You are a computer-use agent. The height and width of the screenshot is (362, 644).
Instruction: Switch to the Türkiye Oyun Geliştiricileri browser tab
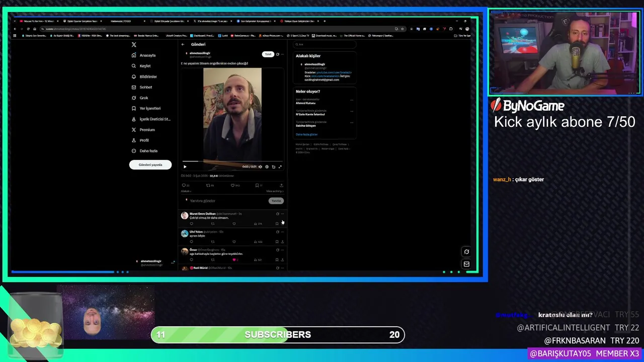(299, 21)
